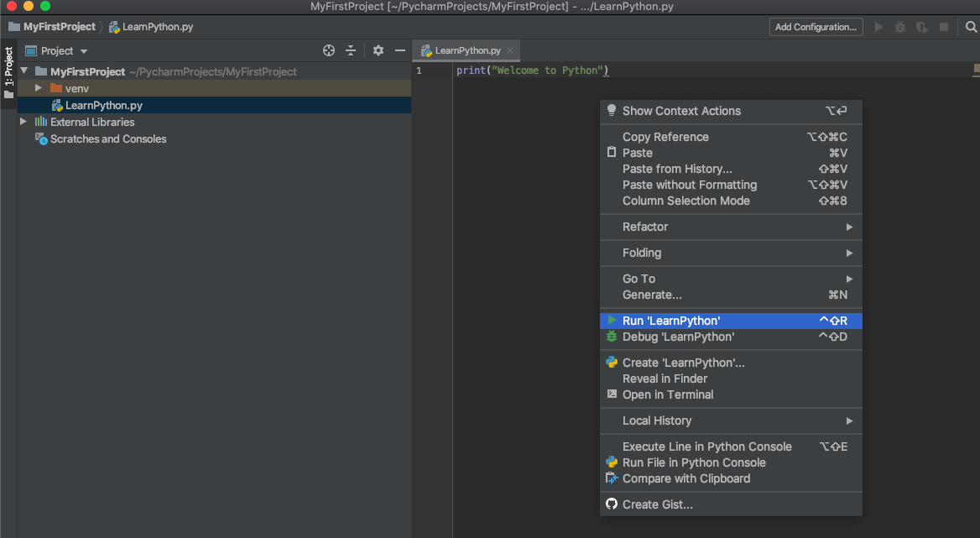The height and width of the screenshot is (538, 980).
Task: Switch to the LearnPython.py editor tab
Action: pos(467,50)
